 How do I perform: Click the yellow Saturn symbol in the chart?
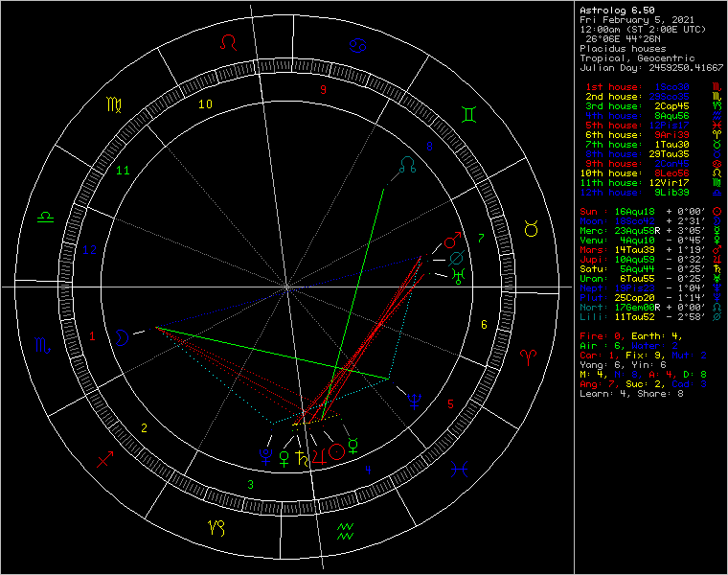coord(303,458)
